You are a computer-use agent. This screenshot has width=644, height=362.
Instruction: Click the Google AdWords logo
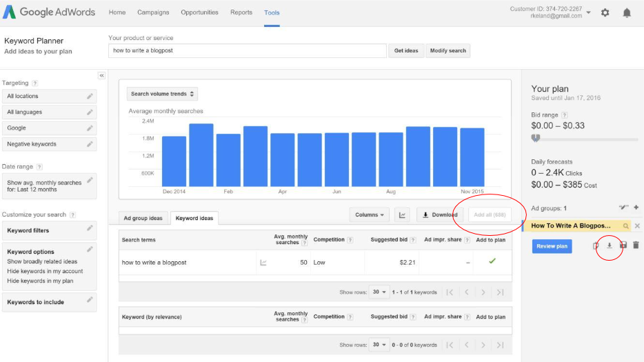pyautogui.click(x=49, y=12)
